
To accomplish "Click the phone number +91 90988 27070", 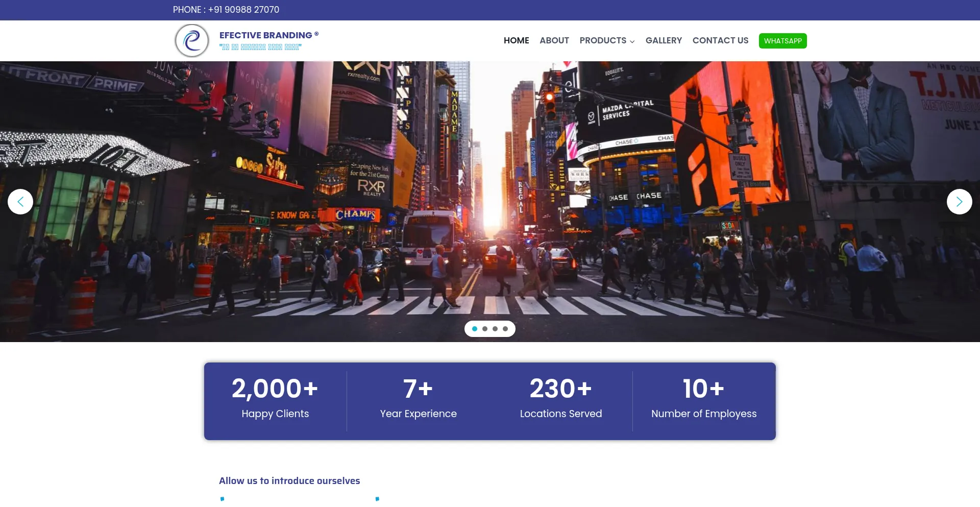I will 243,10.
